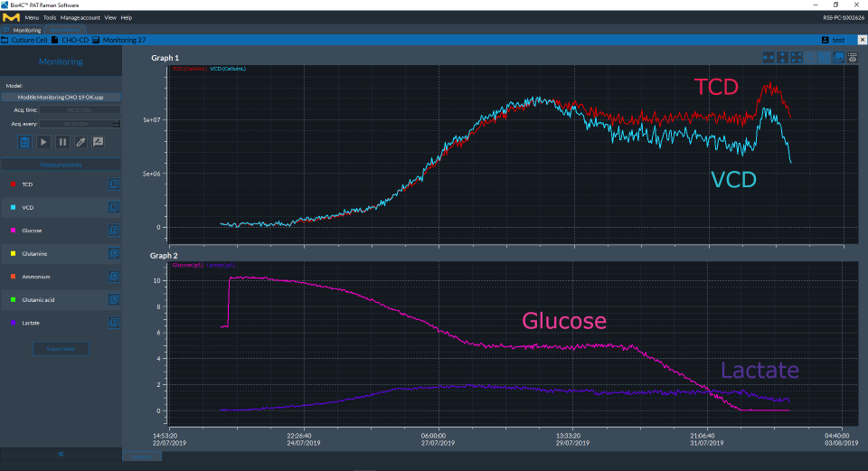868x471 pixels.
Task: Toggle Glutamine measurement display box
Action: tap(114, 253)
